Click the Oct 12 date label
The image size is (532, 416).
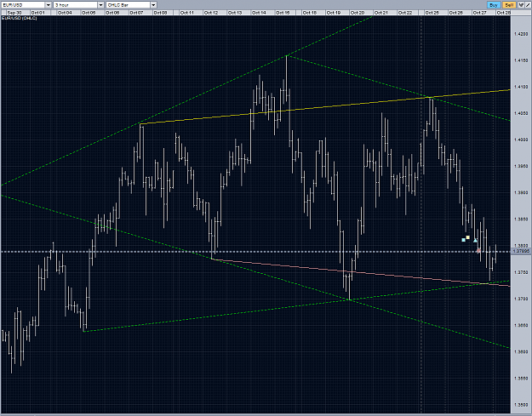(x=211, y=13)
